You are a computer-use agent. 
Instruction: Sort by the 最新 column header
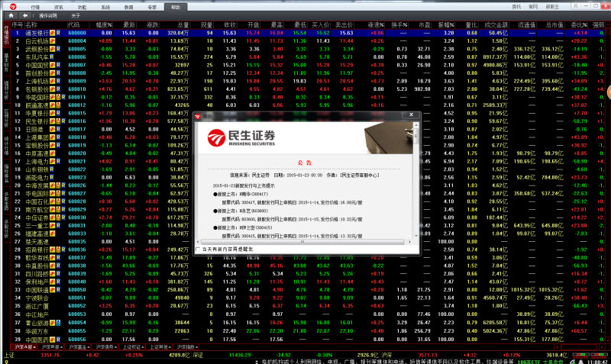tap(129, 25)
